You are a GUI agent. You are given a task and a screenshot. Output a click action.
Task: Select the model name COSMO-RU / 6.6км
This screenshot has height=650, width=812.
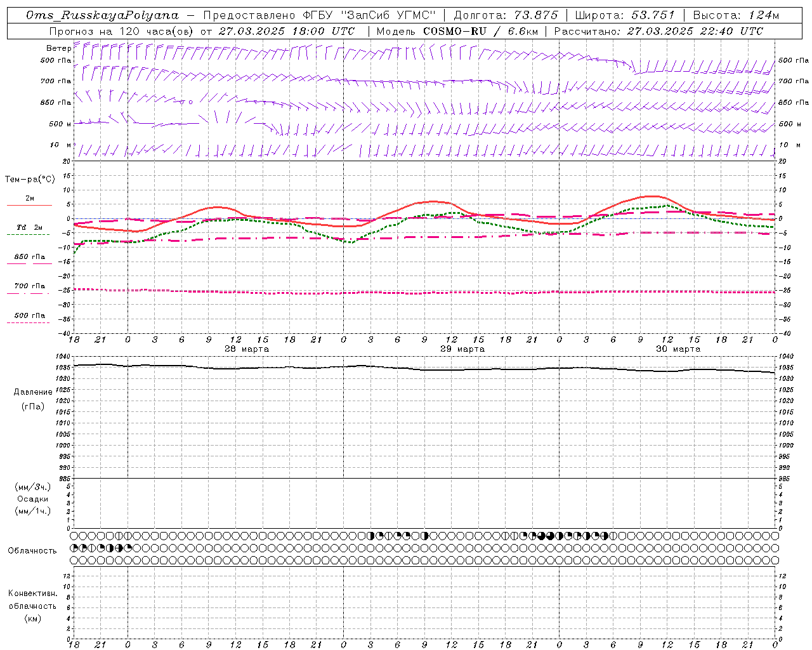pyautogui.click(x=480, y=30)
